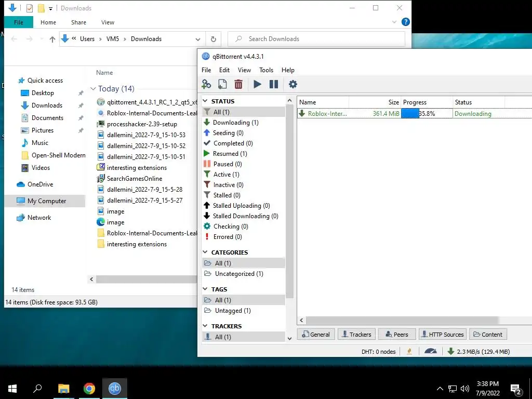Select Resumed (1) status filter
532x399 pixels.
(244, 154)
